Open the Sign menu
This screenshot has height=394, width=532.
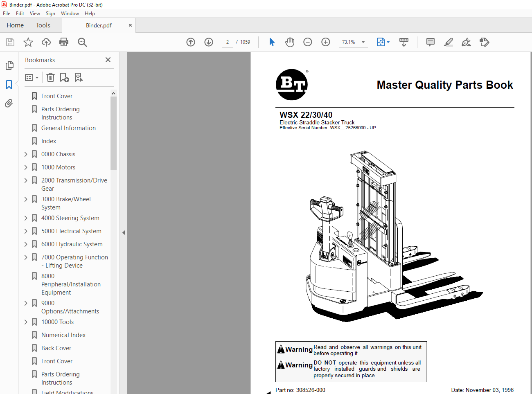[50, 14]
